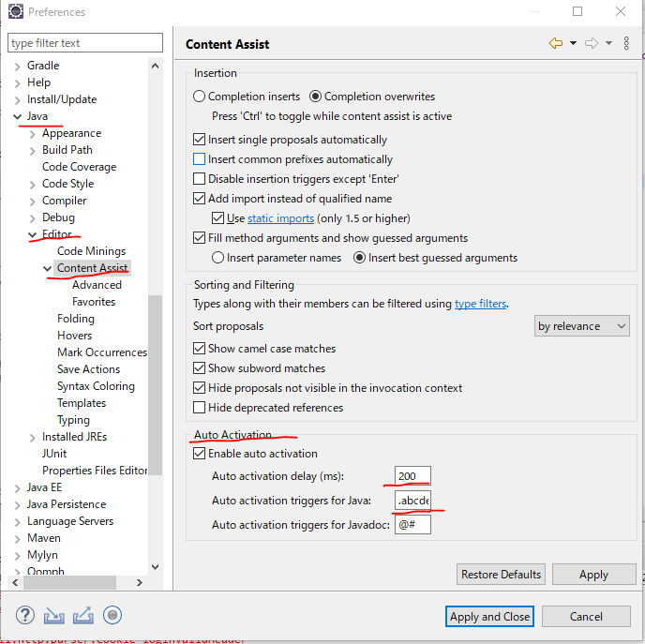
Task: Select Completion inserts radio button
Action: click(199, 97)
